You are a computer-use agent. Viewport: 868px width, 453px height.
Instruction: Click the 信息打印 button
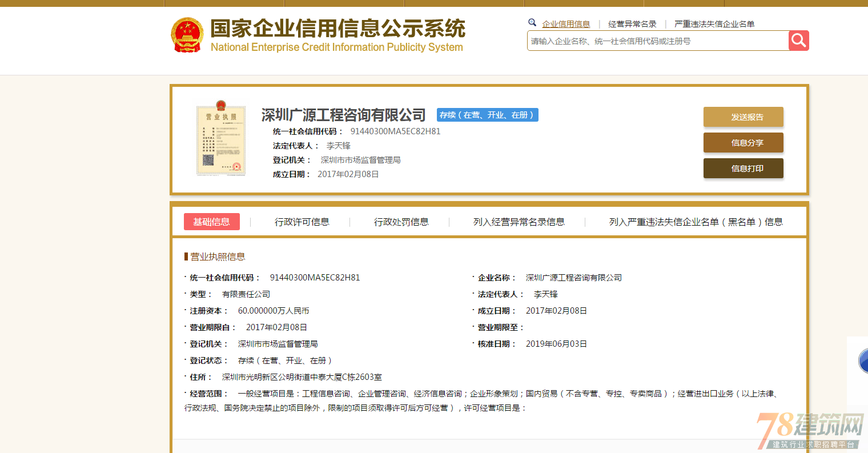pos(744,168)
